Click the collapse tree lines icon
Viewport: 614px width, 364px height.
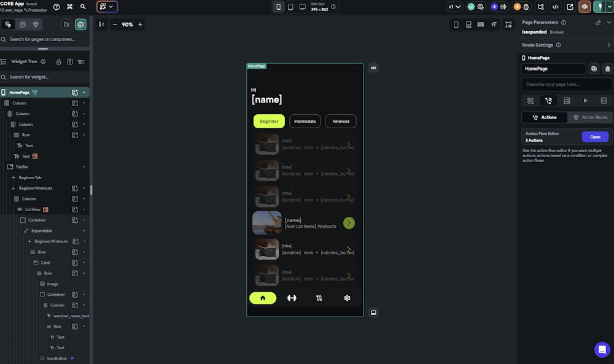(81, 61)
